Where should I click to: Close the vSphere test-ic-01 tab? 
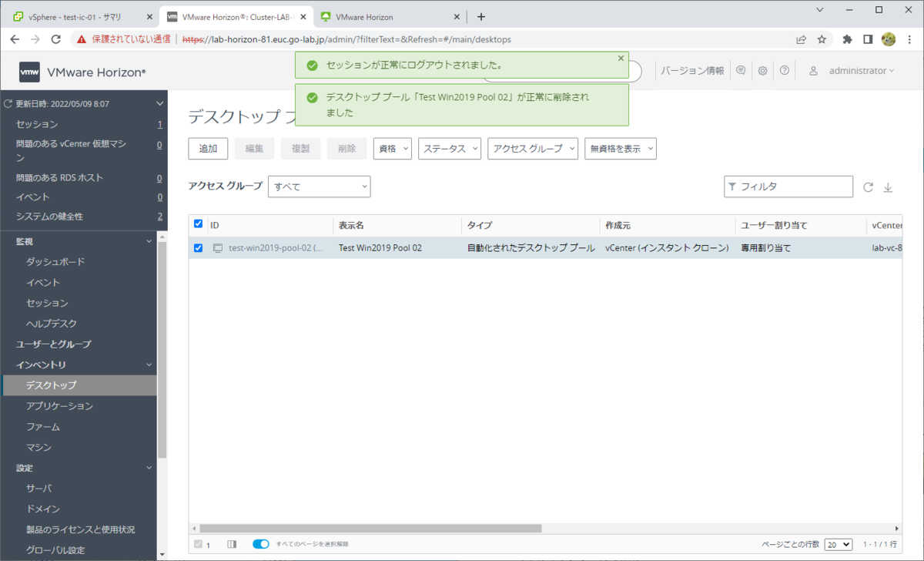pyautogui.click(x=149, y=17)
